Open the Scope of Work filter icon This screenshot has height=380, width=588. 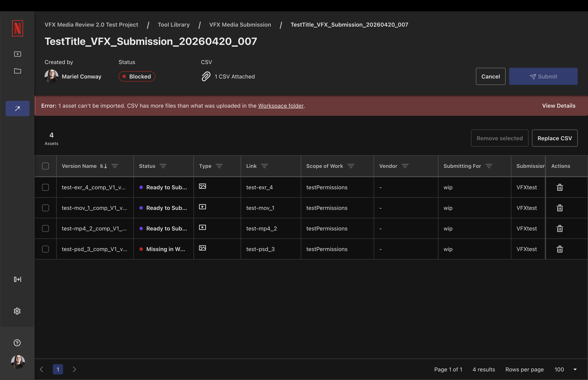tap(351, 166)
